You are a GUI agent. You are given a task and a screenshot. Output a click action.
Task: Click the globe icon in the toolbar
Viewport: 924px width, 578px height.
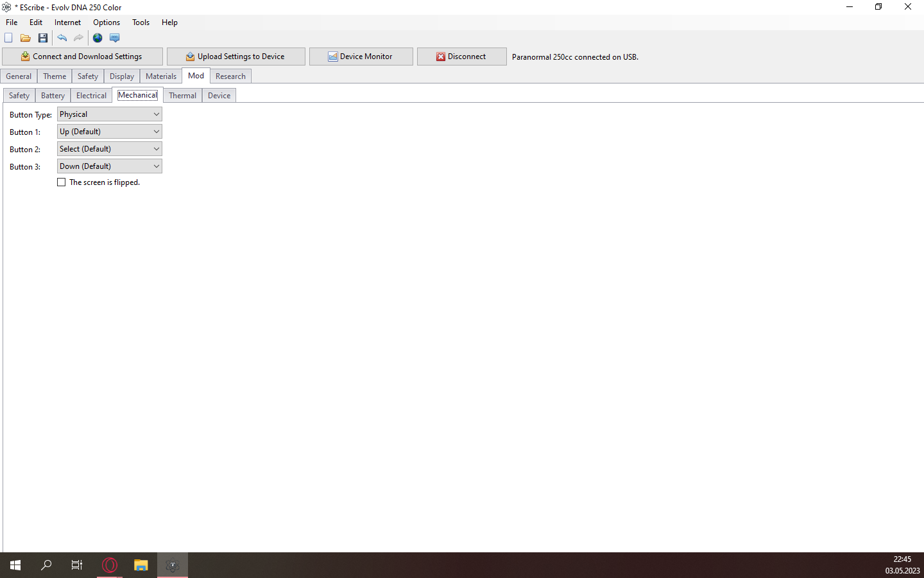click(x=98, y=38)
